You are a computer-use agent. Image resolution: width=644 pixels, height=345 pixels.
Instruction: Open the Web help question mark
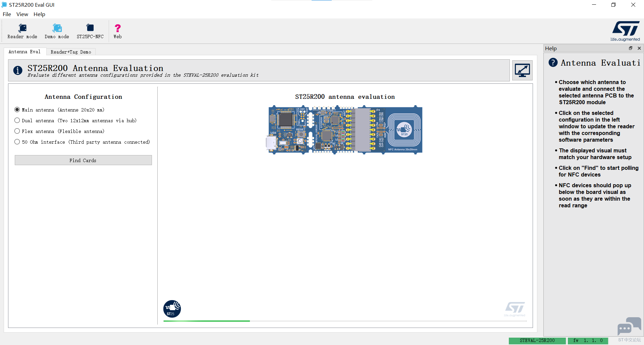[x=117, y=31]
